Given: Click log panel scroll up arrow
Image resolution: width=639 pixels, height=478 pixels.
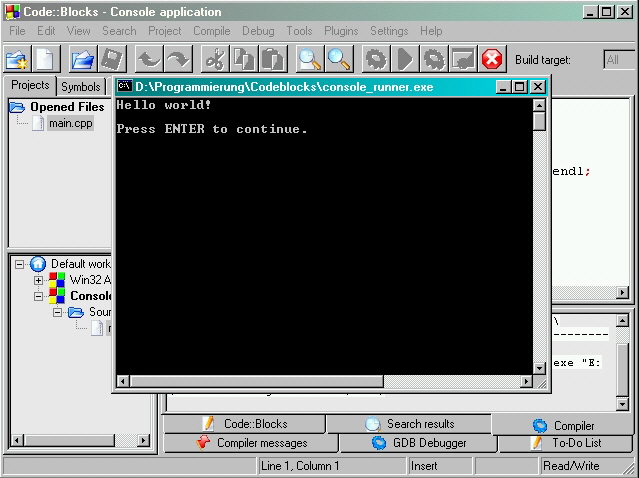Looking at the screenshot, I should [x=622, y=321].
